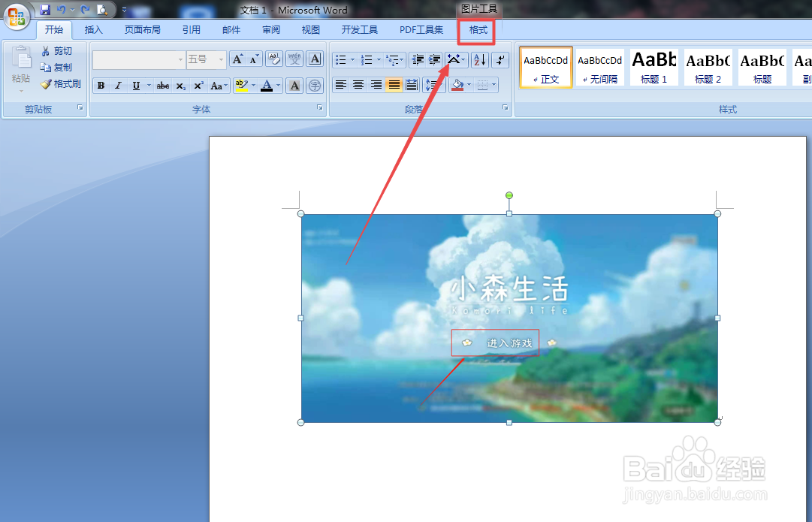Click the green picture rotation handle
812x522 pixels.
[x=509, y=195]
